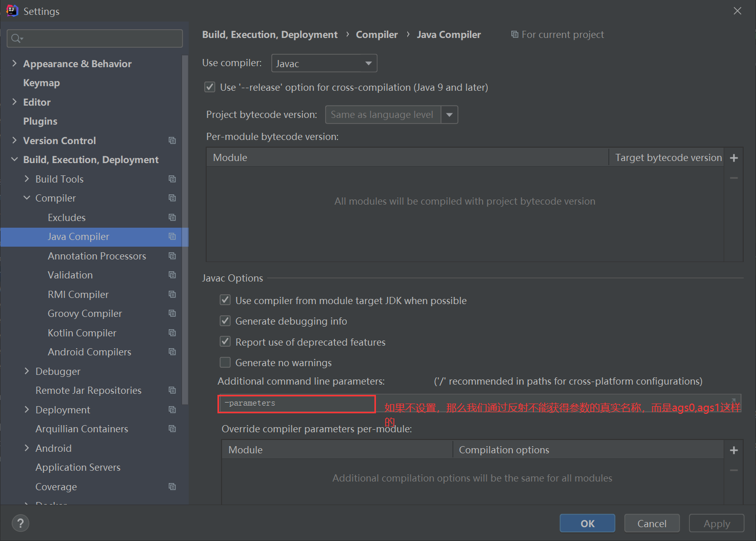Enable Generate no warnings checkbox
The image size is (756, 541).
(225, 363)
